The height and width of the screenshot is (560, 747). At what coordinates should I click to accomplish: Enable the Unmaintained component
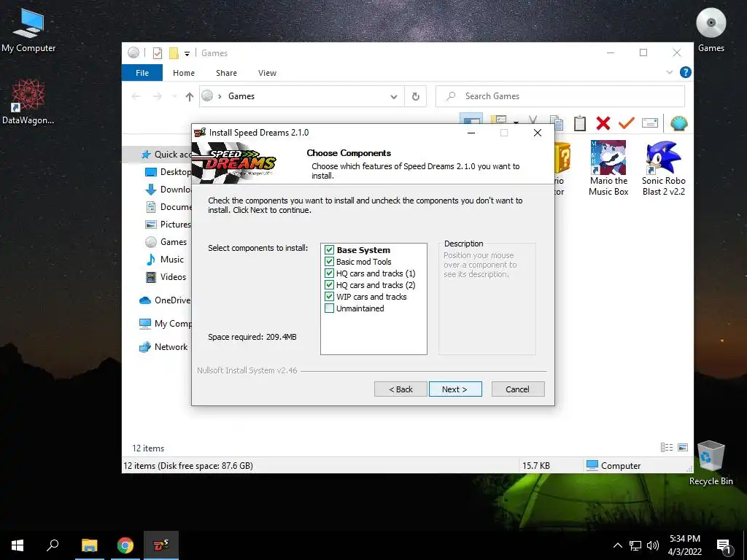pos(329,308)
